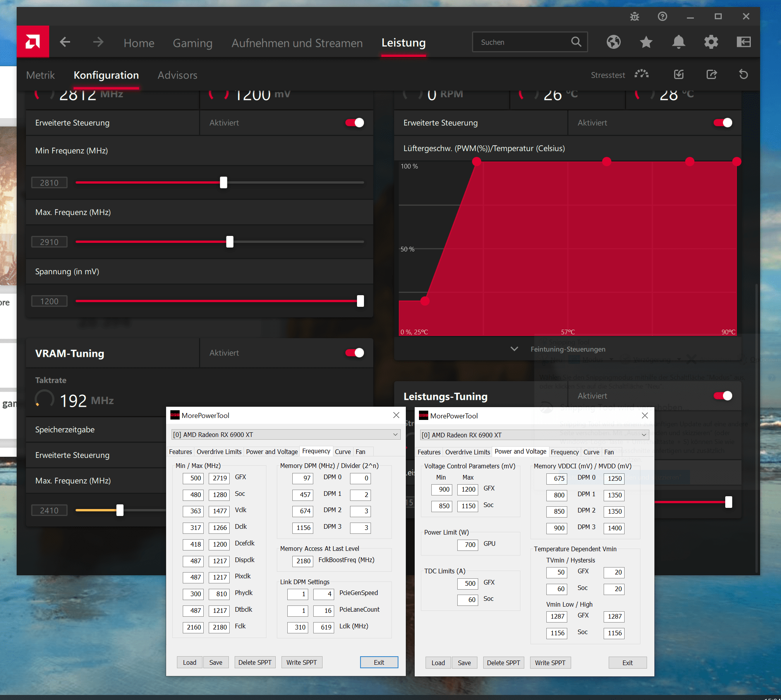Click Exit in left MorePowerTool
781x700 pixels.
(379, 662)
